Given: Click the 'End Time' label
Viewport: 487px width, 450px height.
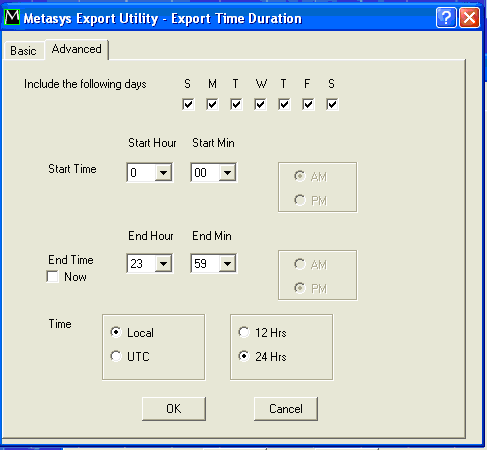Looking at the screenshot, I should pyautogui.click(x=71, y=260).
